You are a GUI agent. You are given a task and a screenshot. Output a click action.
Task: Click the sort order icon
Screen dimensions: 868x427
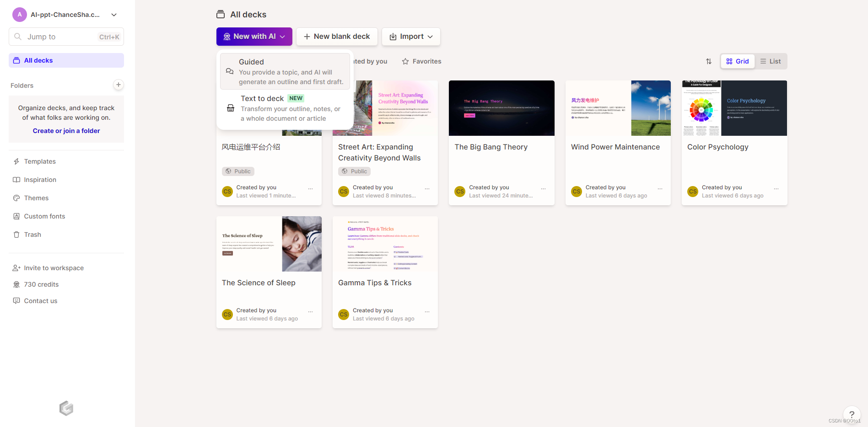pyautogui.click(x=709, y=61)
